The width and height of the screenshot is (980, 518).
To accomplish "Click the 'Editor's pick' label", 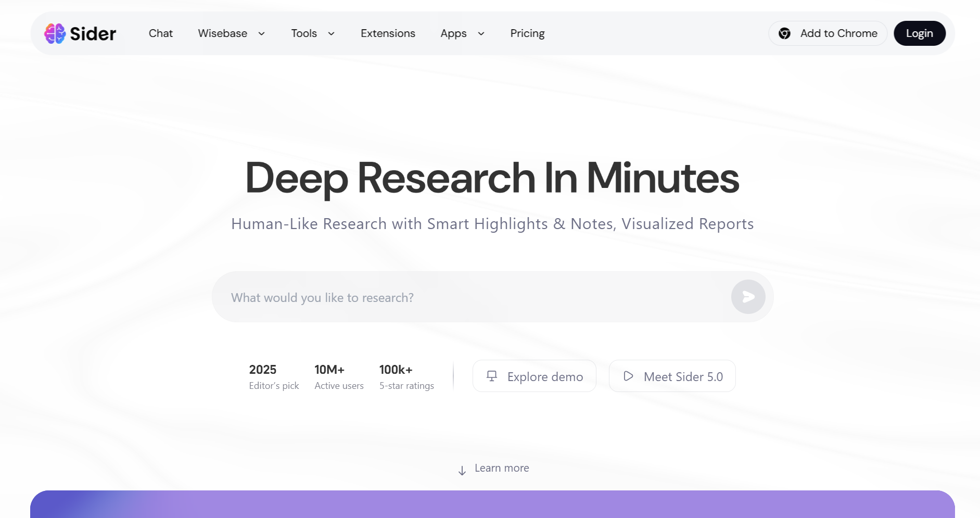I will (274, 386).
